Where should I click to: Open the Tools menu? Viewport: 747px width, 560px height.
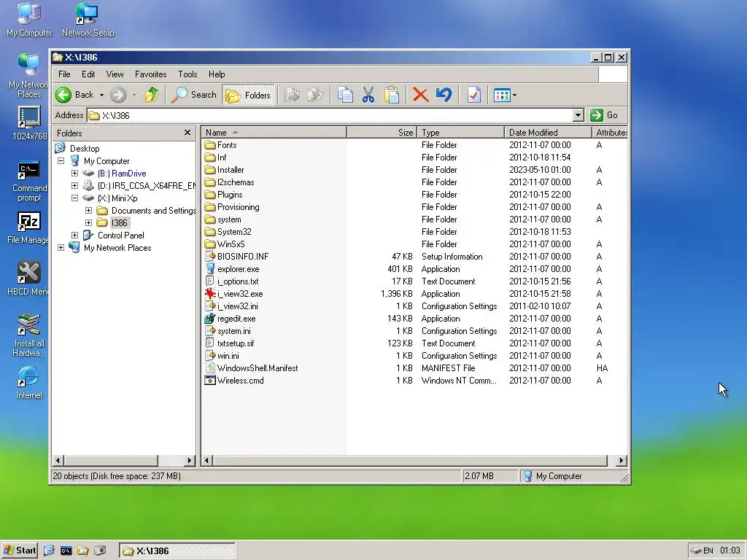[187, 74]
